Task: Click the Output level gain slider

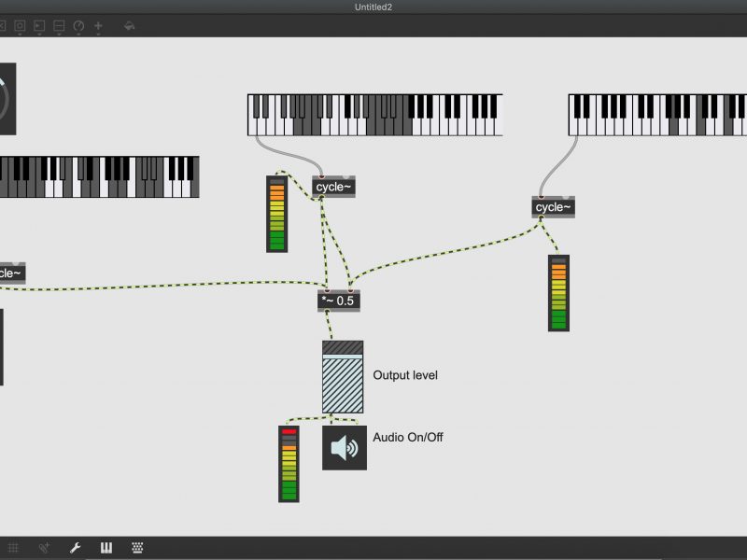Action: click(343, 378)
